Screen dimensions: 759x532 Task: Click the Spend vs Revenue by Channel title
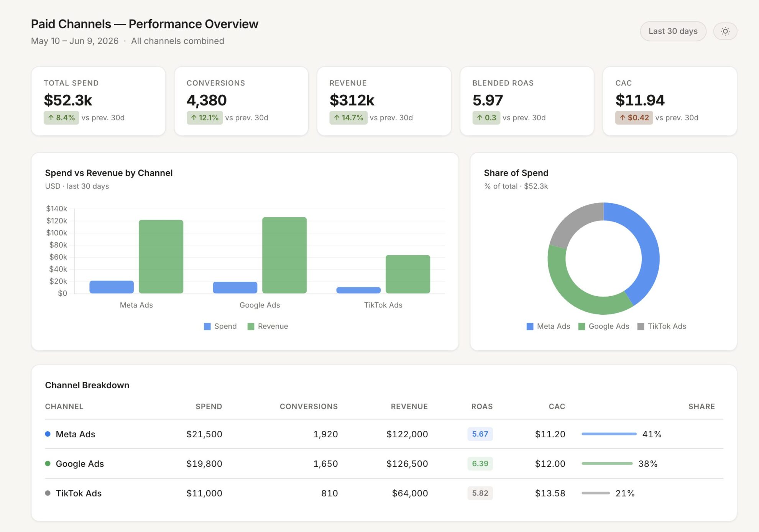[x=109, y=173]
